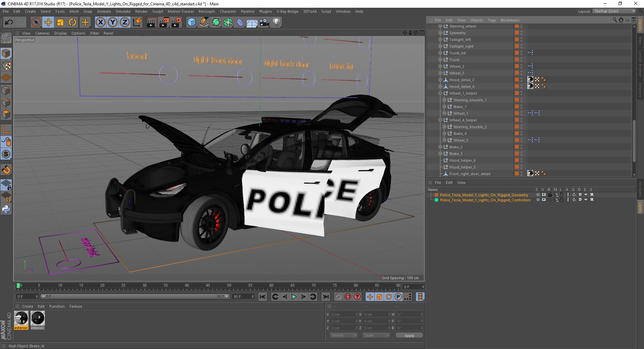Open material manager Texture menu
Screen dimensions: 644x349
click(75, 306)
